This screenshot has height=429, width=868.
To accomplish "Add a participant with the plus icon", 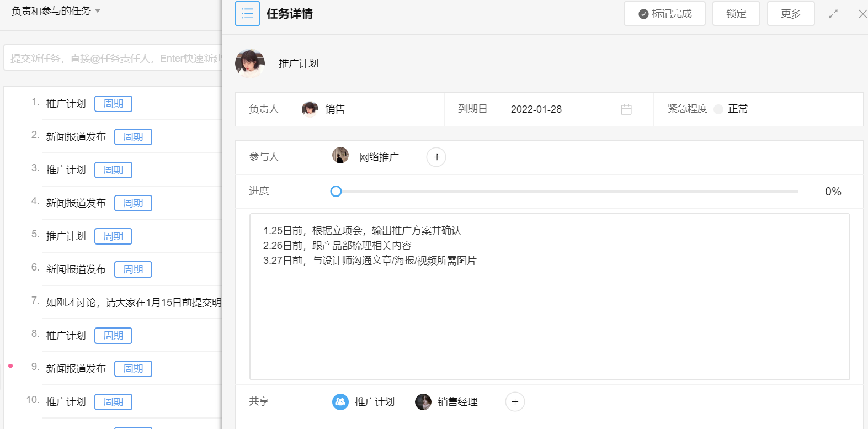I will tap(436, 157).
